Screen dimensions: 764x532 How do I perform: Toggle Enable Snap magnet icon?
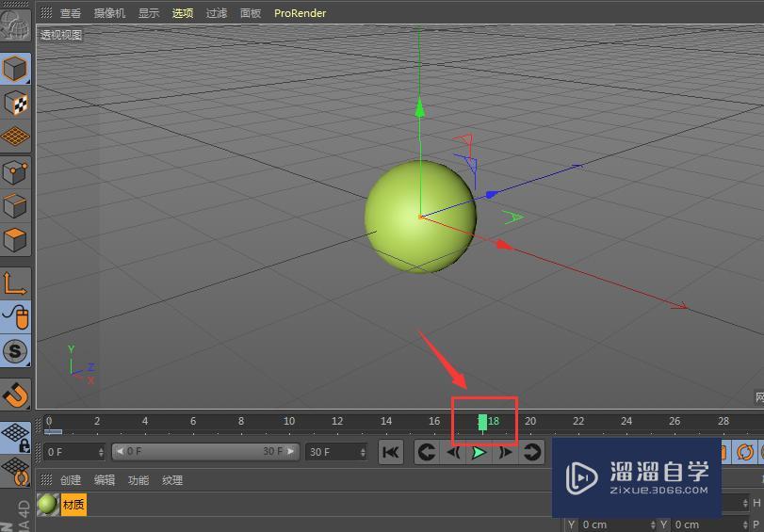pyautogui.click(x=15, y=395)
